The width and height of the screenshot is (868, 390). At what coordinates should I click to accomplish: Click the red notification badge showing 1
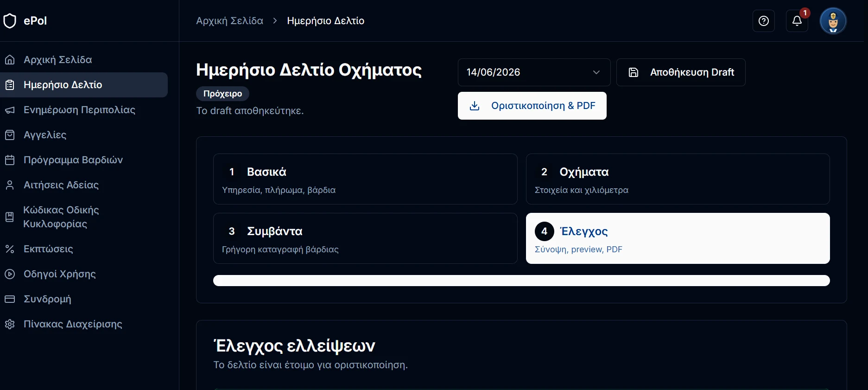805,13
